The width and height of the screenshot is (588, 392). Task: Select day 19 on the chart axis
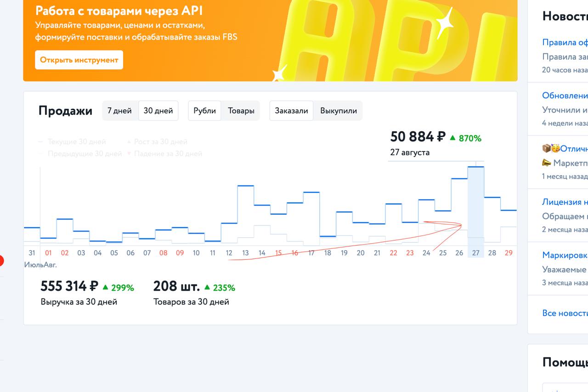click(x=344, y=252)
